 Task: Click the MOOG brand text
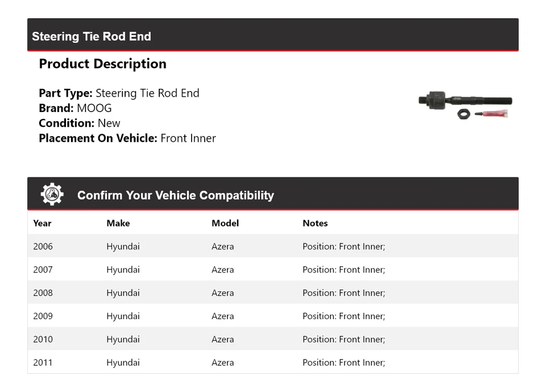pyautogui.click(x=94, y=108)
